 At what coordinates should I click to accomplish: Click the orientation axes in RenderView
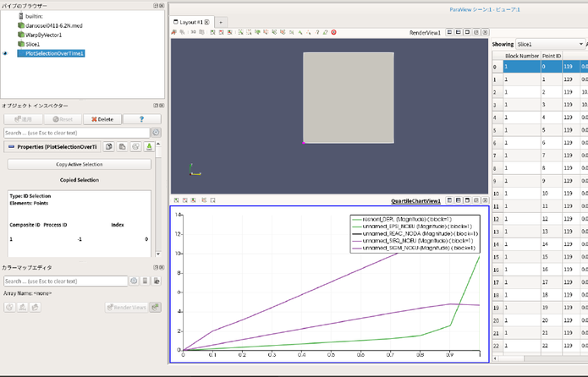click(195, 170)
